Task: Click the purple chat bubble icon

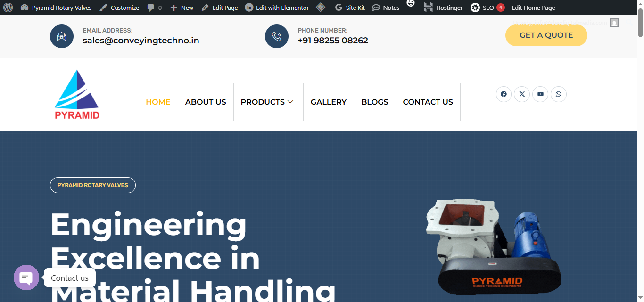Action: coord(26,278)
